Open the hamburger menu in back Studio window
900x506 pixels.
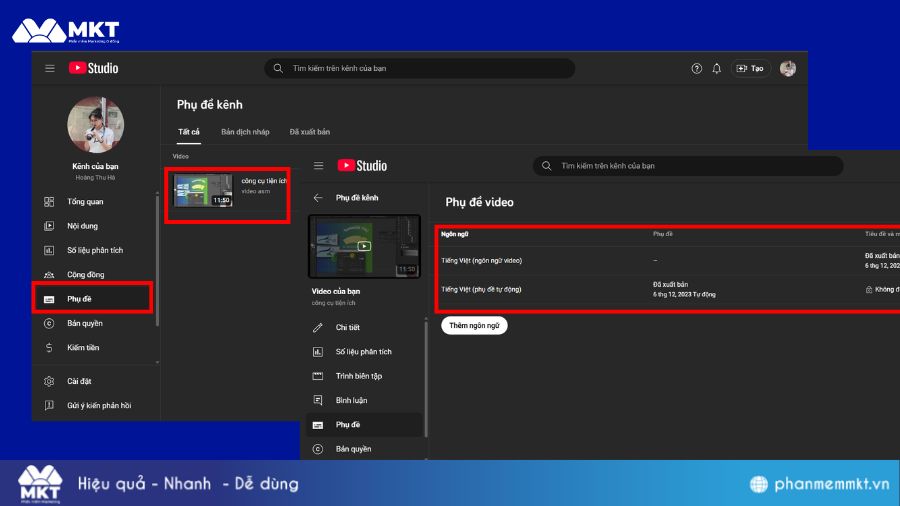(x=50, y=68)
